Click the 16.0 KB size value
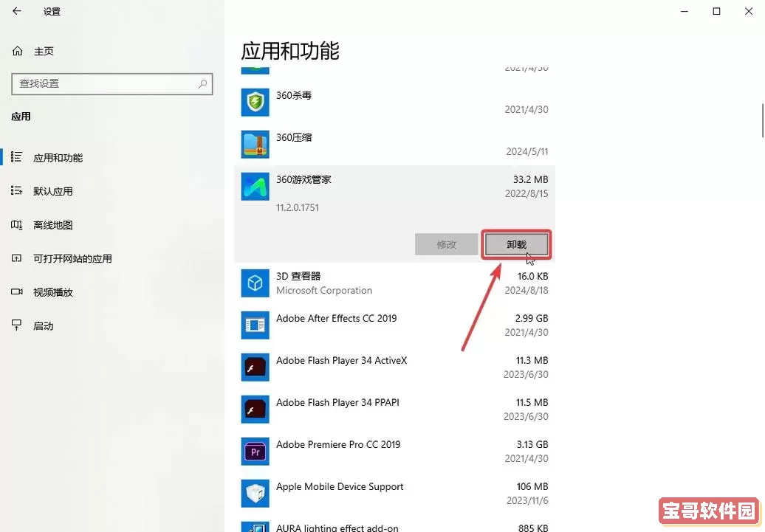Image resolution: width=765 pixels, height=532 pixels. click(533, 277)
